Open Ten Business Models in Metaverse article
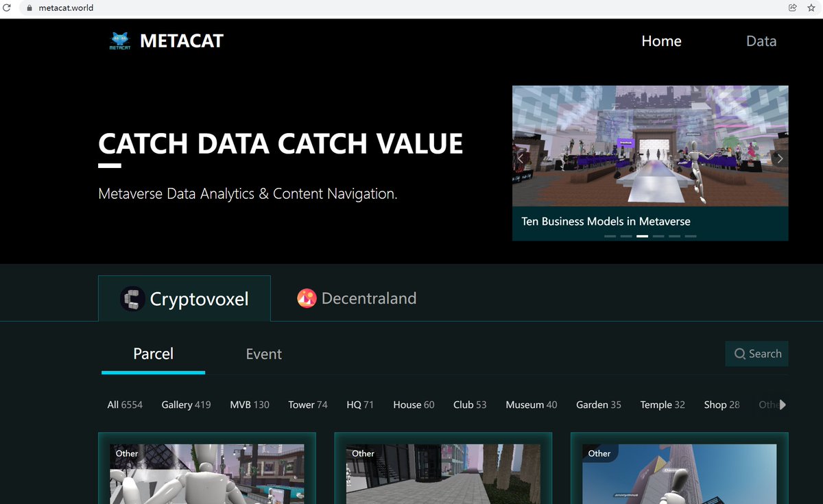The image size is (823, 504). 606,221
